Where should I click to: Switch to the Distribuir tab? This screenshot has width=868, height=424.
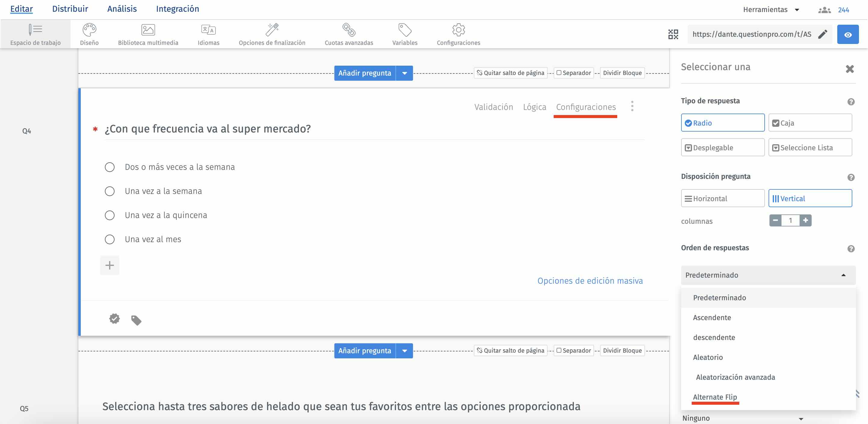point(70,9)
